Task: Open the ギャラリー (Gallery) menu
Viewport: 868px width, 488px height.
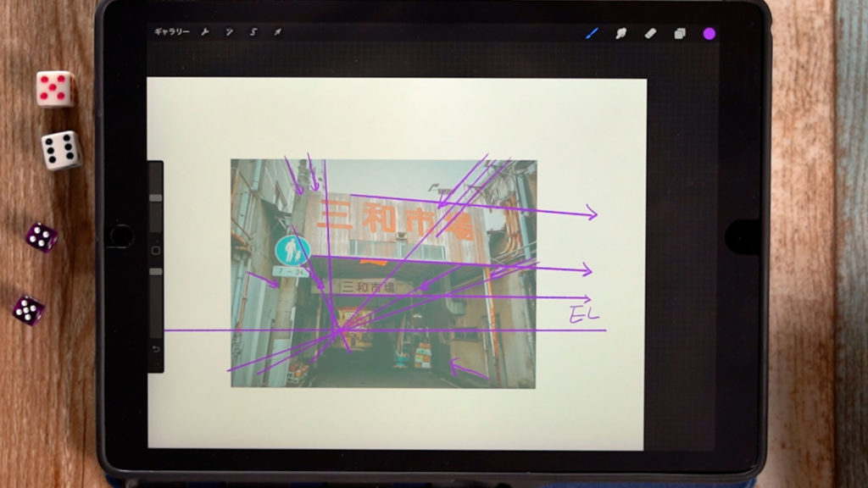Action: (171, 32)
